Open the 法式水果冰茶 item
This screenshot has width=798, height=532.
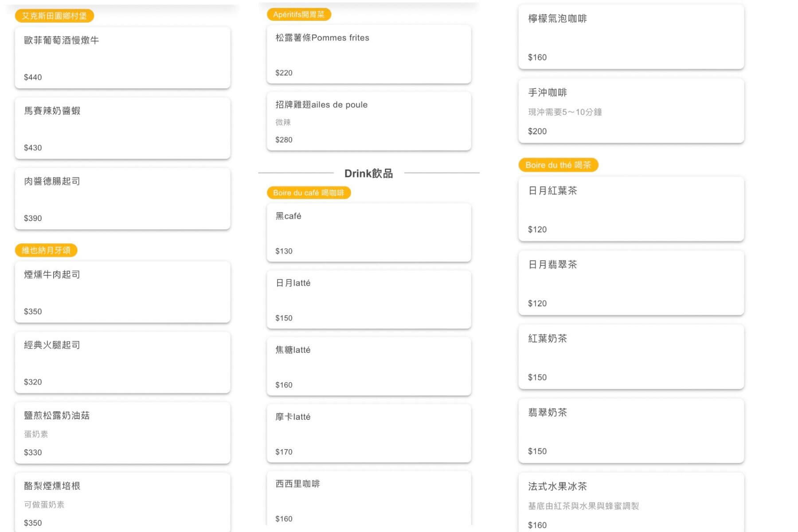(631, 502)
